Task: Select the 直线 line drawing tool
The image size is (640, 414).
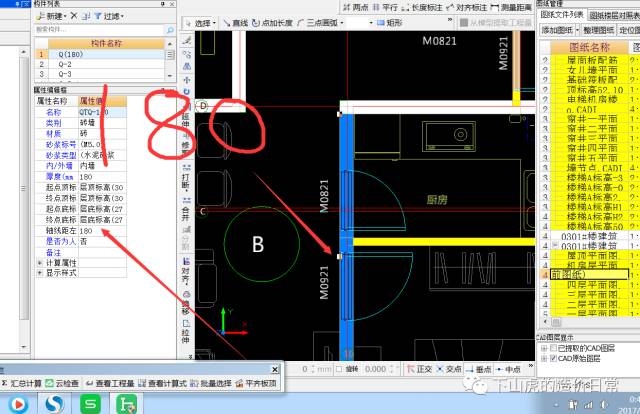Action: (x=236, y=22)
